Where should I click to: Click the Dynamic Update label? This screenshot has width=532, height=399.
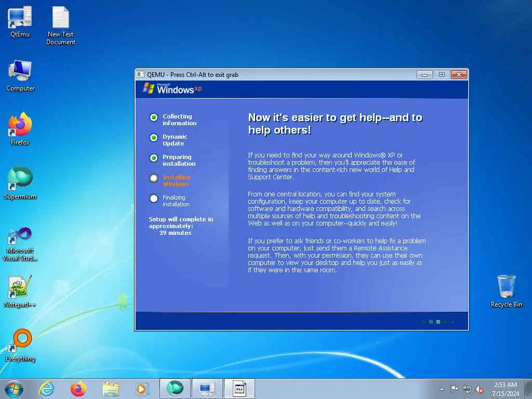tap(175, 140)
